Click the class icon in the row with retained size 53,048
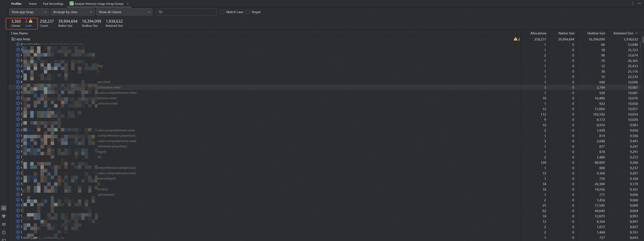The width and height of the screenshot is (644, 241). 18,45
